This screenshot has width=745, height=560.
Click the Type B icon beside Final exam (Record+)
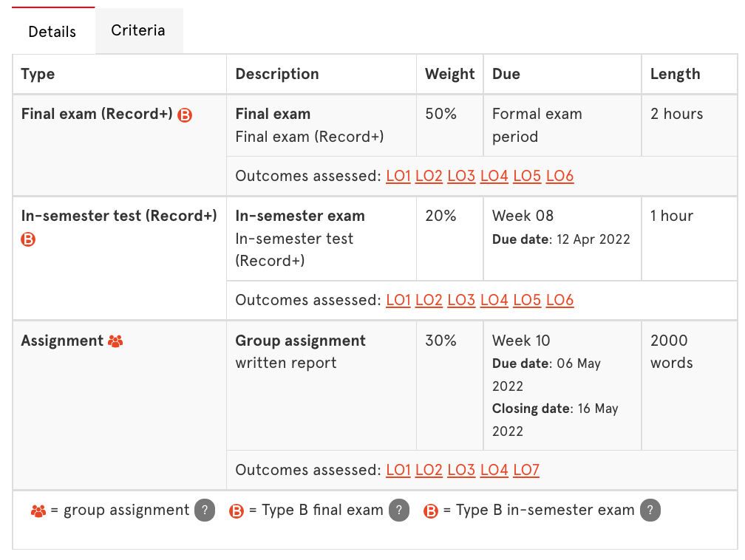(185, 115)
